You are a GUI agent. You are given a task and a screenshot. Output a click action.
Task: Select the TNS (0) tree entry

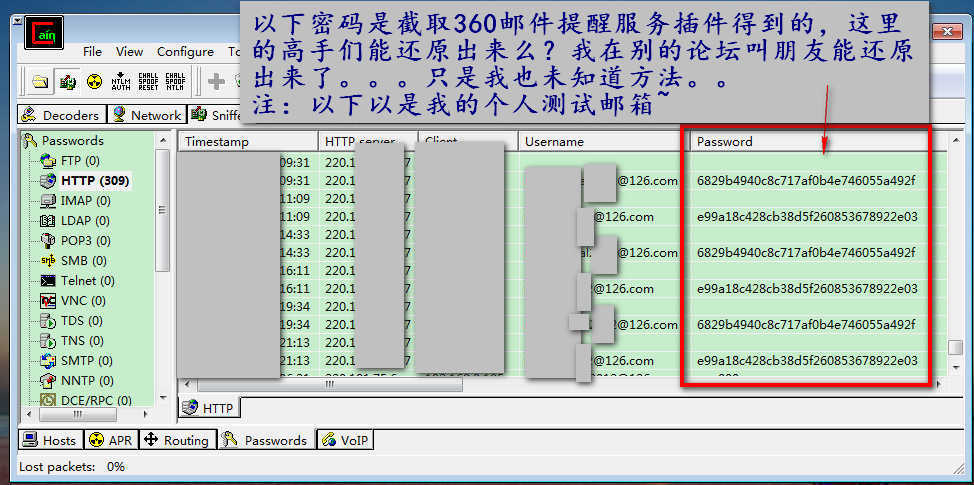[71, 341]
